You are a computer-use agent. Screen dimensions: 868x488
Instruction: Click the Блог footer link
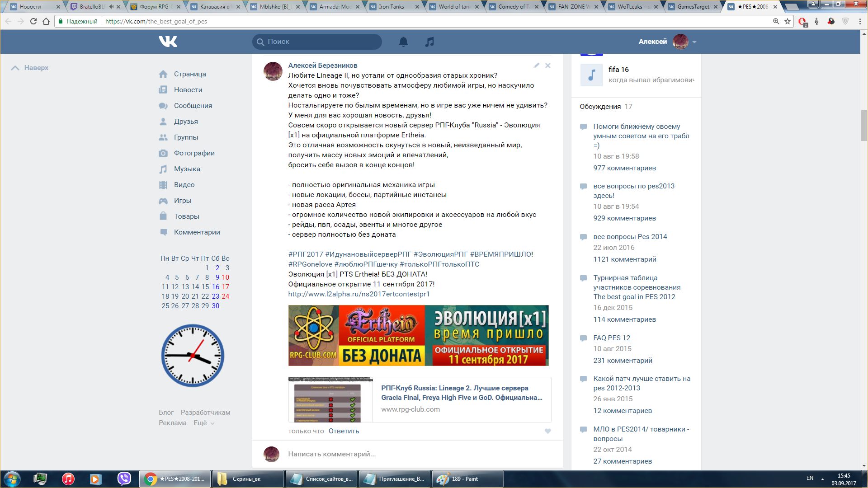pos(166,413)
